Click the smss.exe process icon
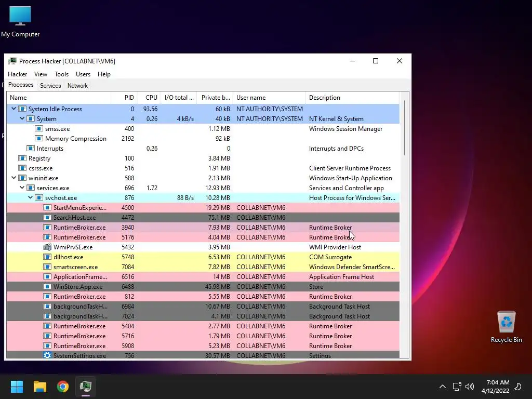 click(39, 129)
